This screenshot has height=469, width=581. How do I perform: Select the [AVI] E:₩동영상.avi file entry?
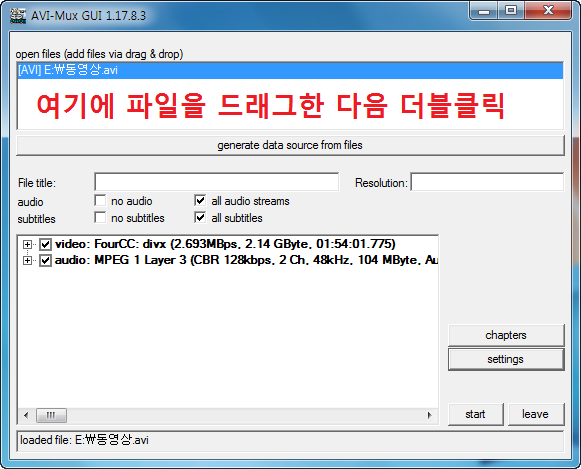pyautogui.click(x=290, y=70)
